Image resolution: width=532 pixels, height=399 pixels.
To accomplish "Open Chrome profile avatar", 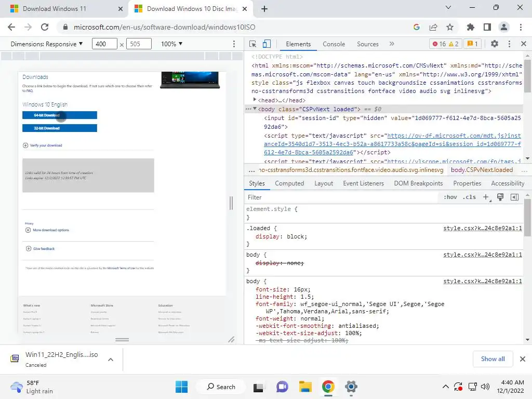I will tap(504, 27).
